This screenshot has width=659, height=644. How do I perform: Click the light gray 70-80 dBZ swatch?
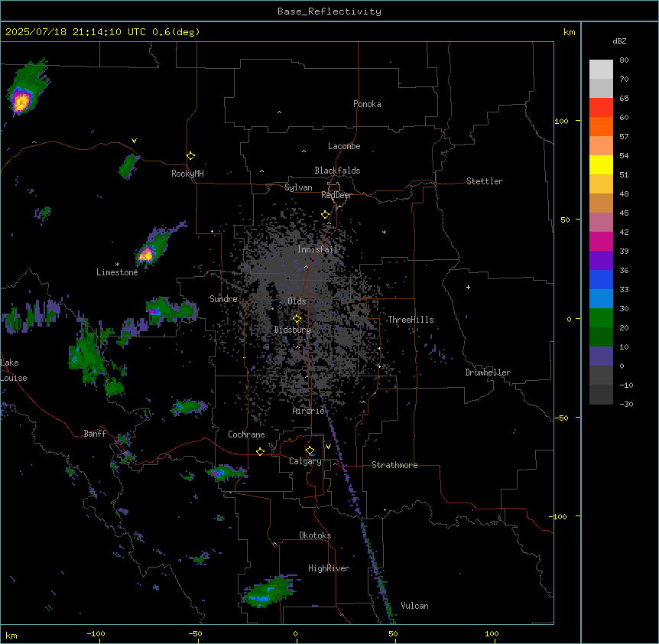tap(601, 69)
